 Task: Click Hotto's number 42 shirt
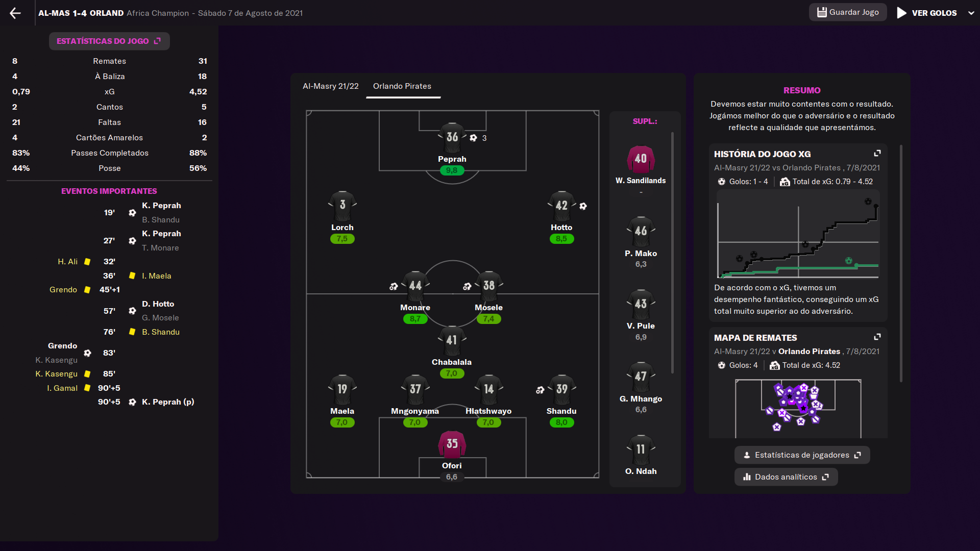click(561, 206)
